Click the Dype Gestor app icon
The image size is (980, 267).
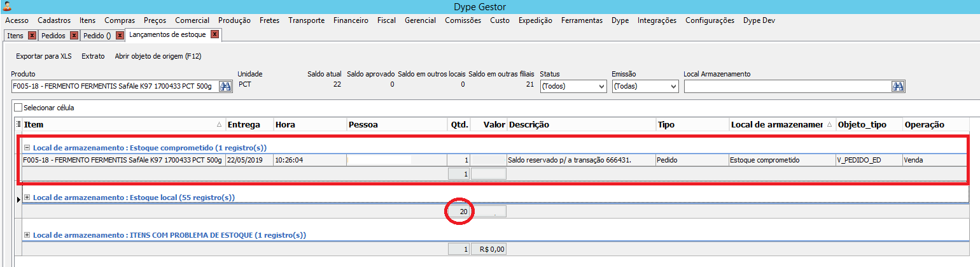7,7
